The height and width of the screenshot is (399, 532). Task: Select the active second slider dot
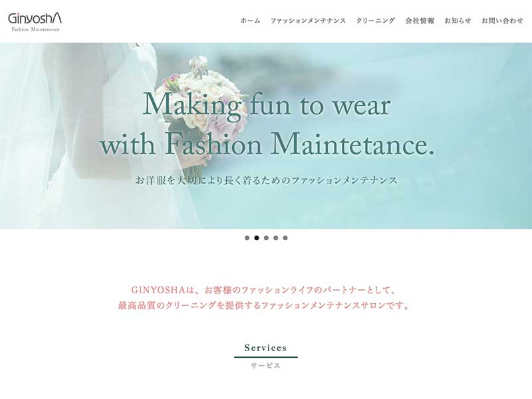coord(257,238)
